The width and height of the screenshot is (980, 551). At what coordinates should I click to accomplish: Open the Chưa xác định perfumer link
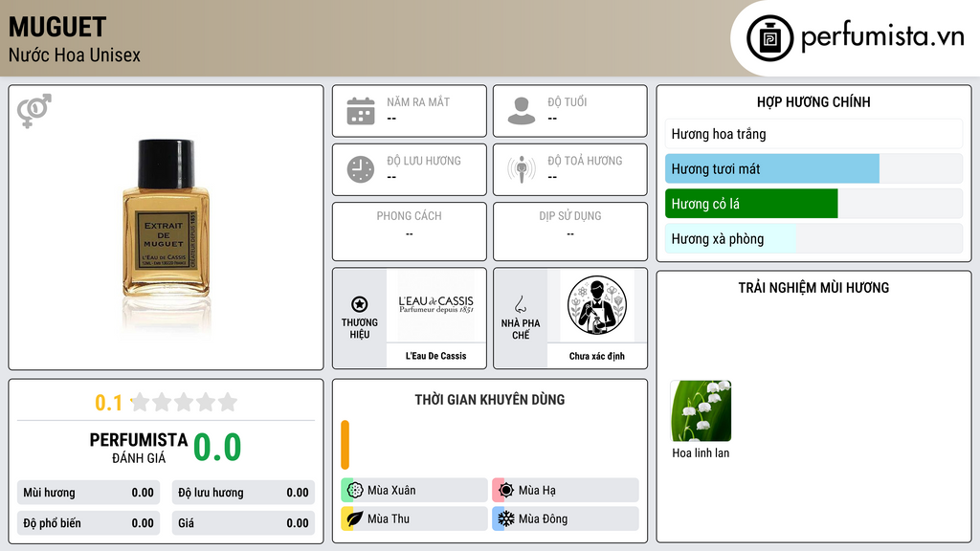coord(597,356)
